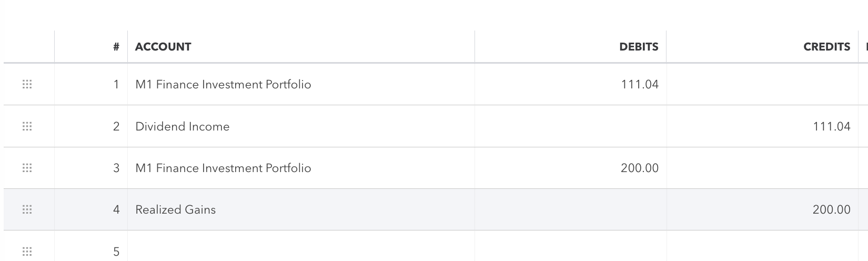The width and height of the screenshot is (868, 261).
Task: Click the ACCOUNT column header
Action: coord(163,47)
